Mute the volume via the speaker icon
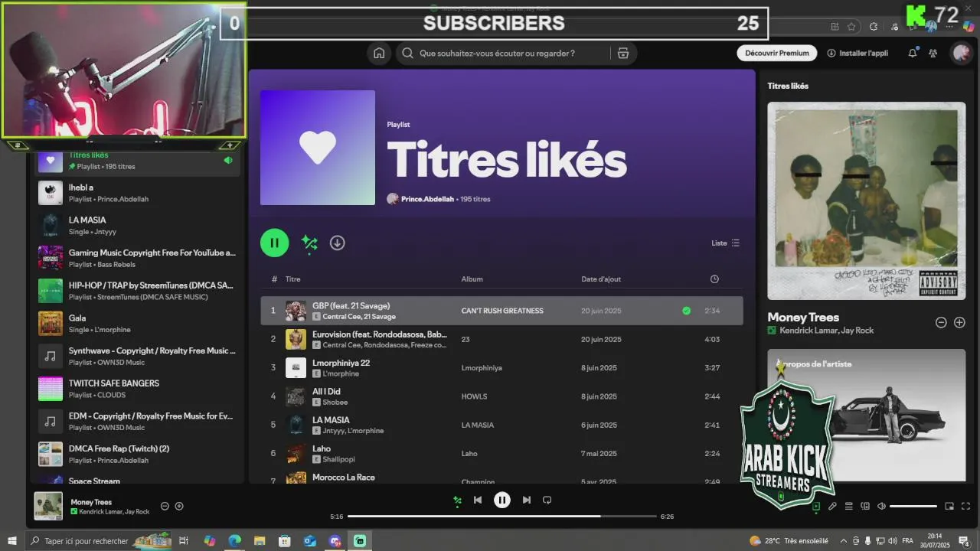Viewport: 980px width, 551px height. (881, 506)
